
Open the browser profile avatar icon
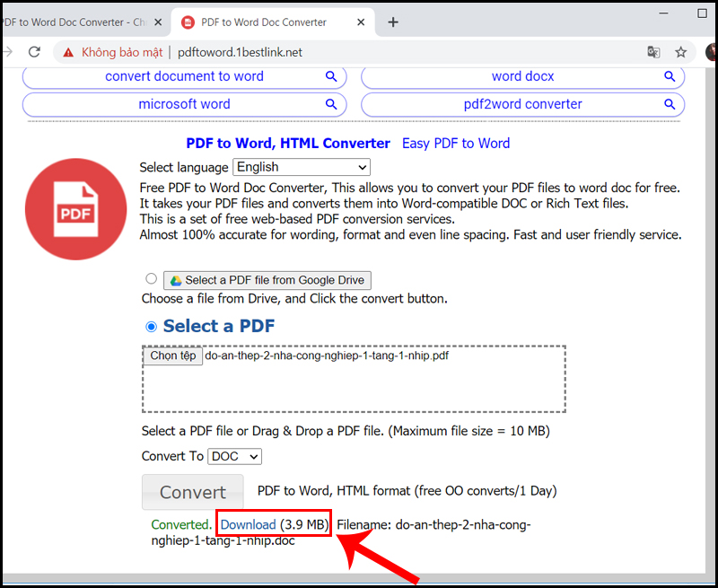pyautogui.click(x=711, y=52)
